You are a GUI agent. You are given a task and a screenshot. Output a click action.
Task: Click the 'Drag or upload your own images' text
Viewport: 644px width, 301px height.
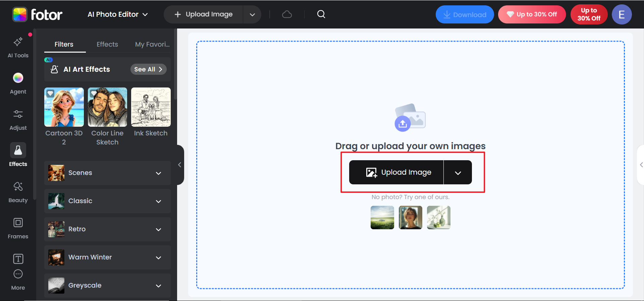click(410, 146)
